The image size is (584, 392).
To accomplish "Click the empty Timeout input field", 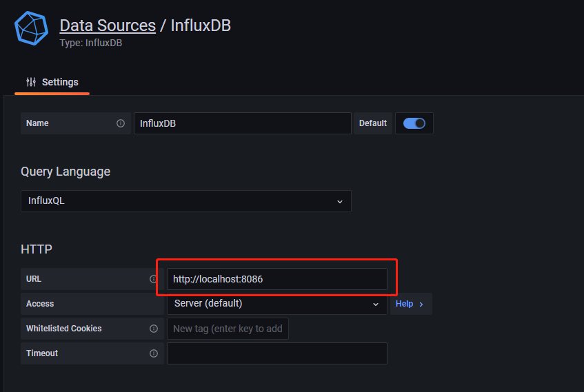I will 276,353.
